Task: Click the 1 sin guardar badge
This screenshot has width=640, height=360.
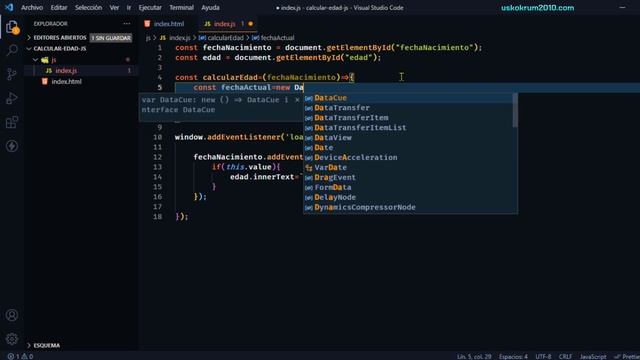Action: click(x=111, y=38)
